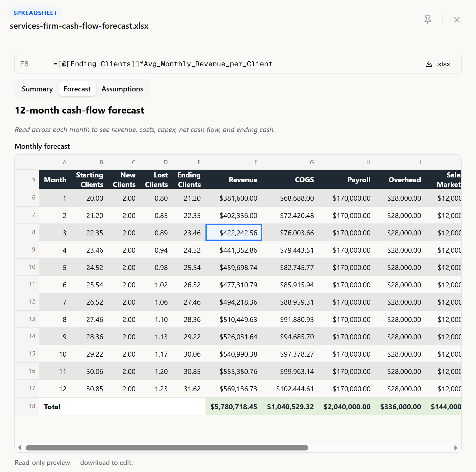This screenshot has width=476, height=472.
Task: Click the New Clients column header
Action: pos(124,180)
